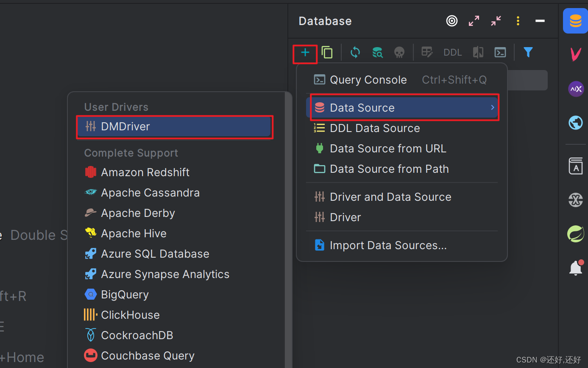This screenshot has width=588, height=368.
Task: Select BigQuery data source
Action: tap(175, 295)
